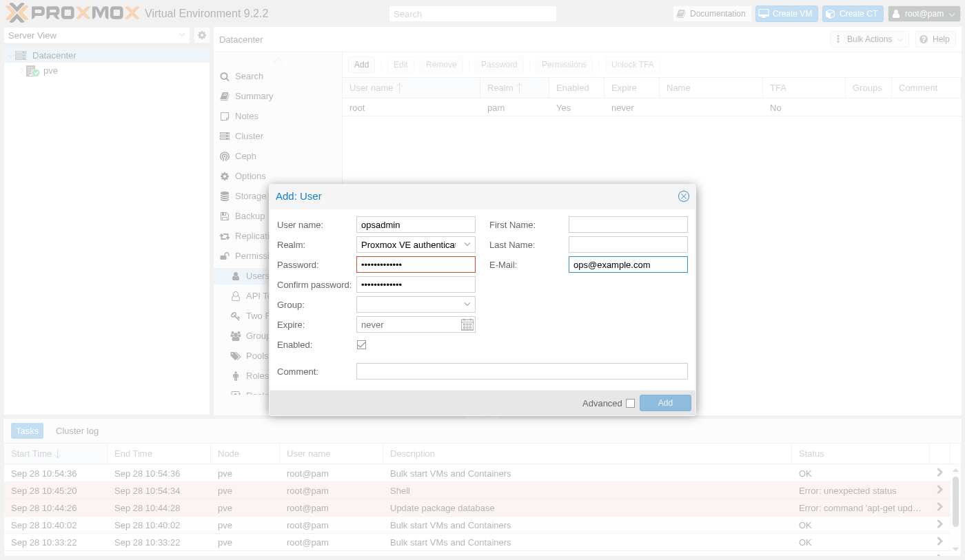Viewport: 965px width, 560px height.
Task: Sort tasks by Start Time column
Action: point(55,454)
